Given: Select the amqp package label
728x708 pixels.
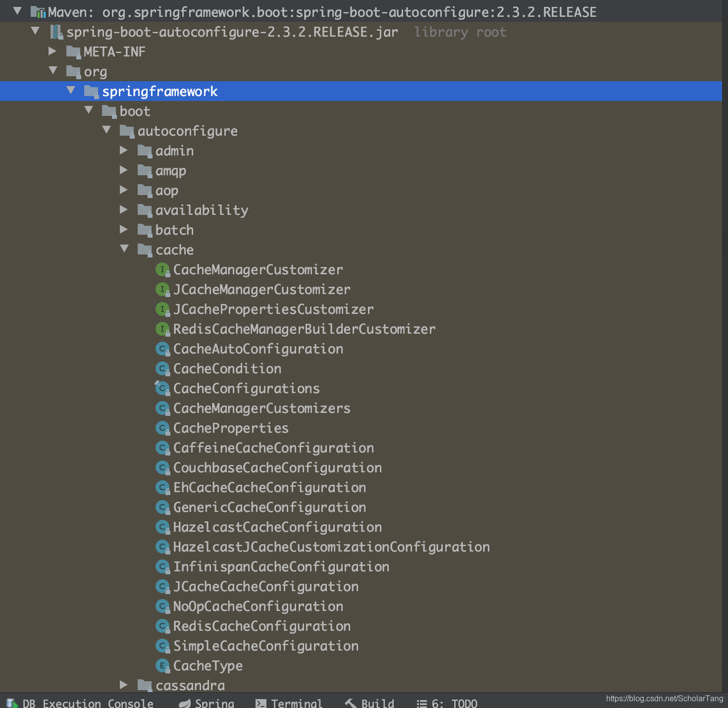Looking at the screenshot, I should click(x=171, y=171).
